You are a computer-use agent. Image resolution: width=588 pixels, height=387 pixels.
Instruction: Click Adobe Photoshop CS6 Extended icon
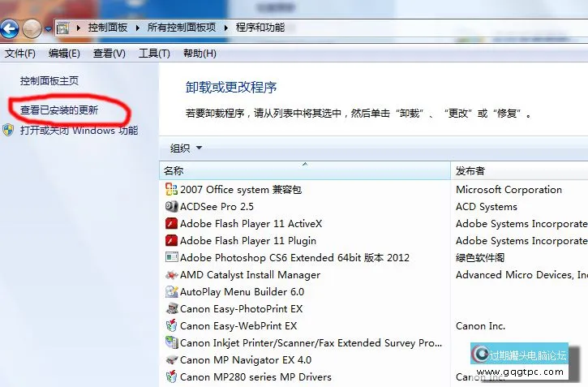point(171,258)
